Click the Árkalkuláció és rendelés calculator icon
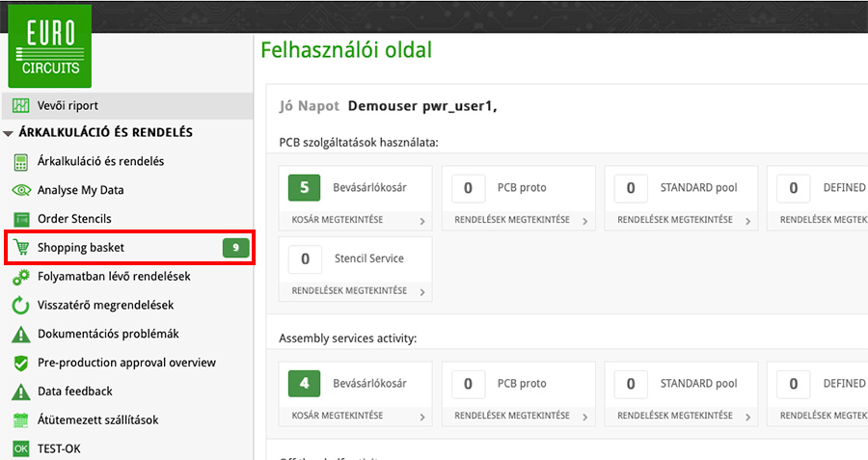Viewport: 868px width, 460px height. [x=20, y=161]
